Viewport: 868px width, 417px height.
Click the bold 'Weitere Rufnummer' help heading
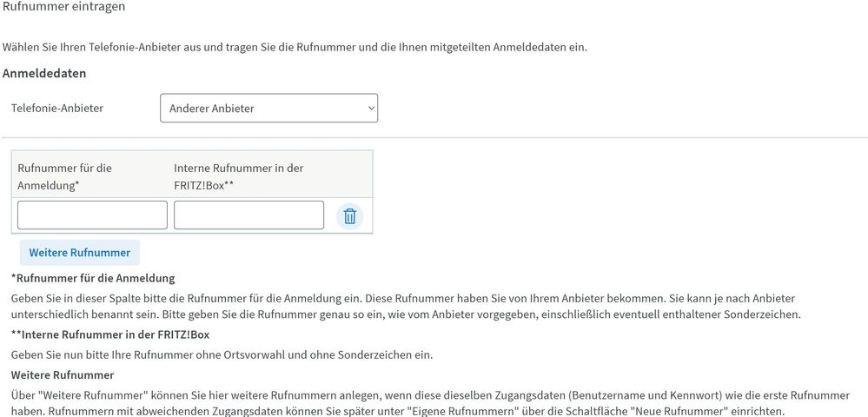pyautogui.click(x=63, y=375)
